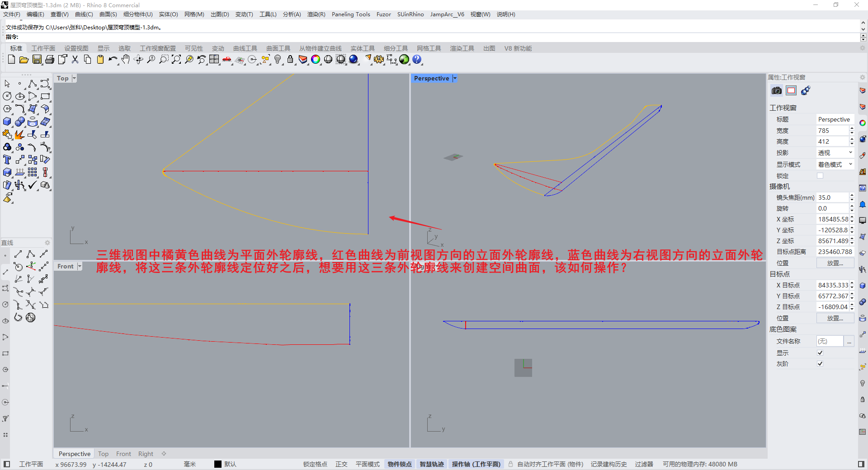Viewport: 868px width, 470px height.
Task: Open the 显示模式 display mode dropdown
Action: click(835, 164)
